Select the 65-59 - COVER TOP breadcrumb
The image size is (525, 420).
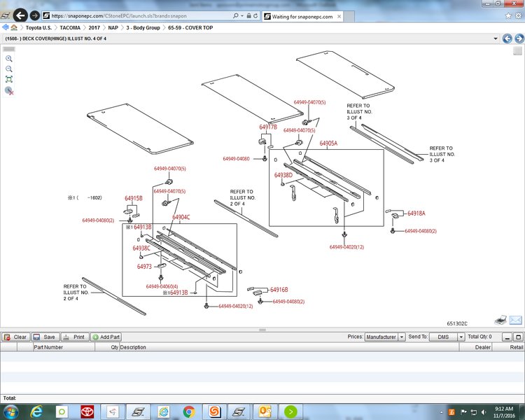[x=190, y=28]
